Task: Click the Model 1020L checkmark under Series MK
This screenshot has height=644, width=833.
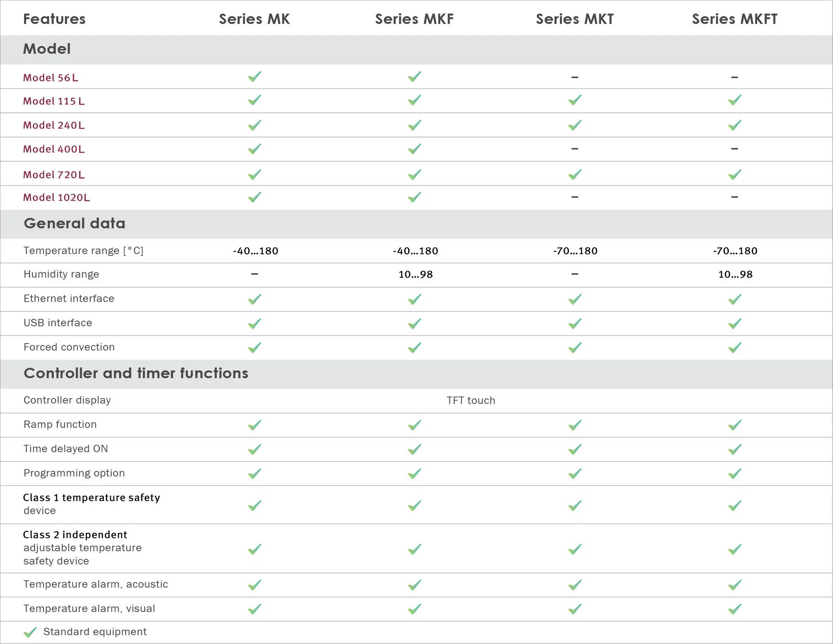Action: click(x=255, y=197)
